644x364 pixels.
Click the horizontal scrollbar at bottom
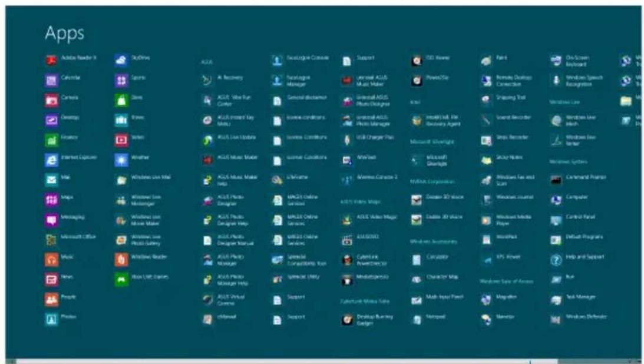(322, 362)
